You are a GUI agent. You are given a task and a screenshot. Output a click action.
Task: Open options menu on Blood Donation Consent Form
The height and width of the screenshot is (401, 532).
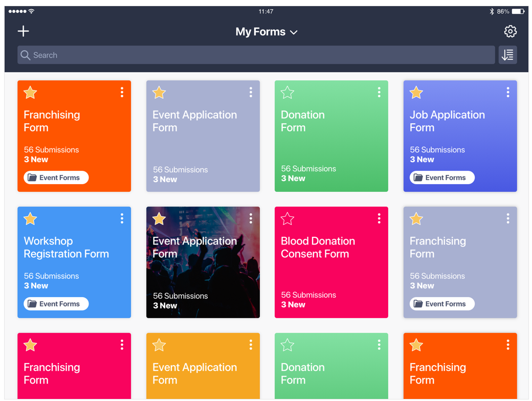[x=379, y=218]
